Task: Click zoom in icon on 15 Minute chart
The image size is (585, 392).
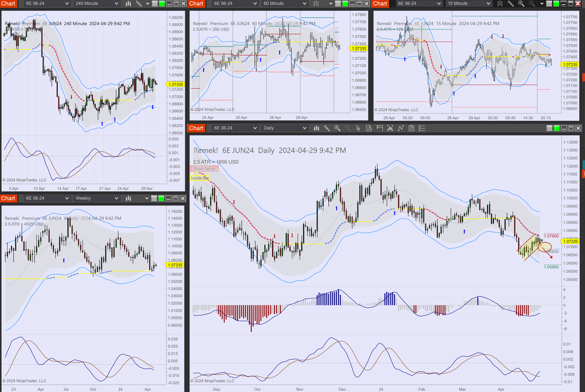Action: click(x=521, y=4)
